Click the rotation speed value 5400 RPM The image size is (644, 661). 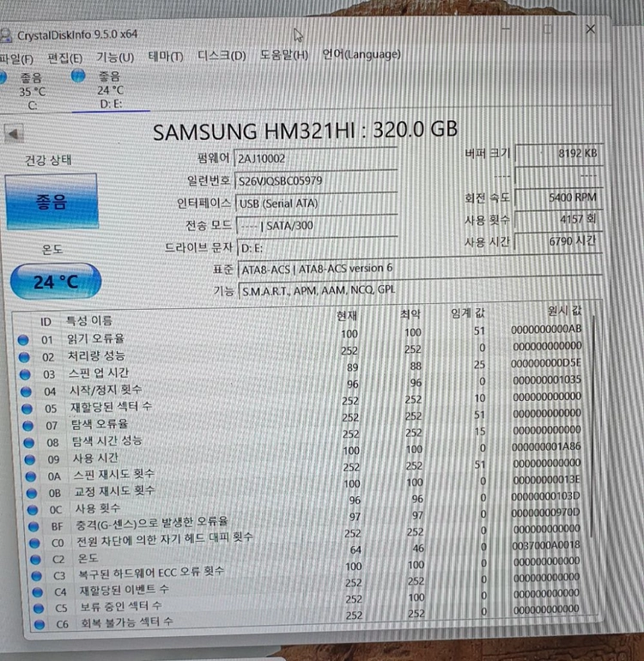click(x=559, y=197)
